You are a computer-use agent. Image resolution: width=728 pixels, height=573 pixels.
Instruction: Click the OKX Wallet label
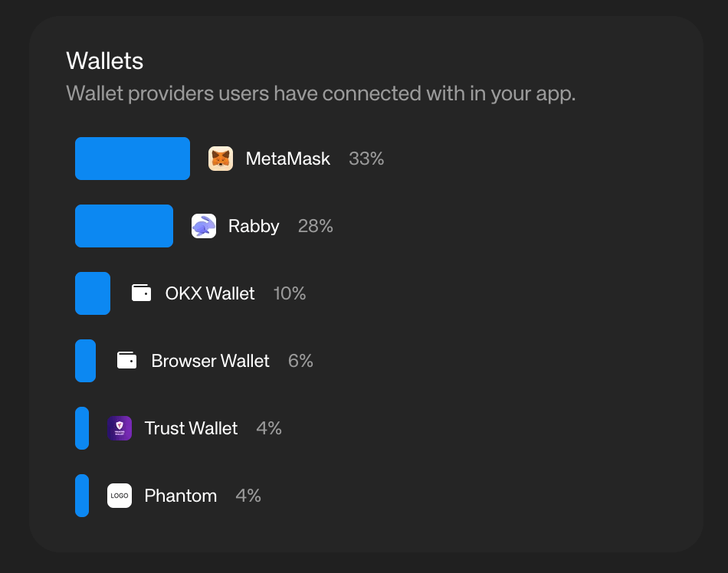210,293
